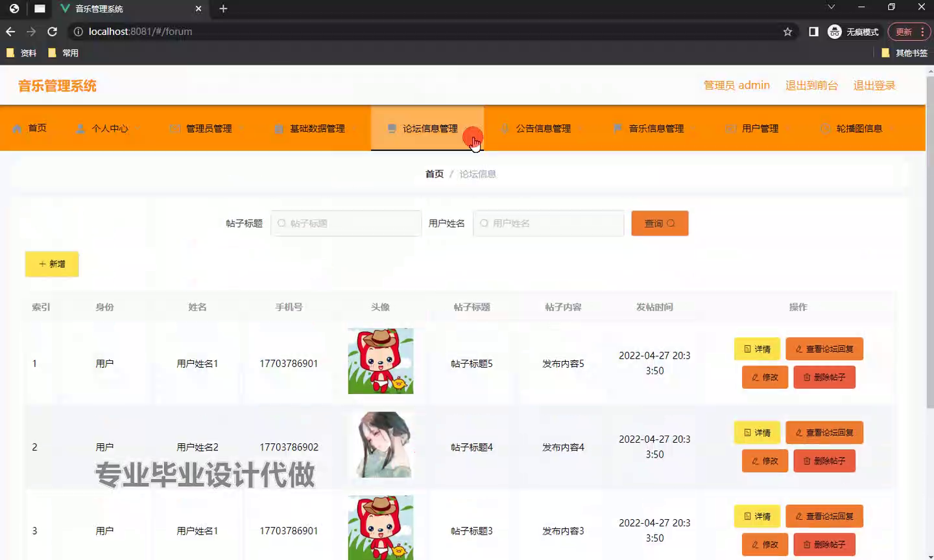The image size is (934, 560).
Task: Open 详情 for 帖子标题4
Action: (x=757, y=432)
